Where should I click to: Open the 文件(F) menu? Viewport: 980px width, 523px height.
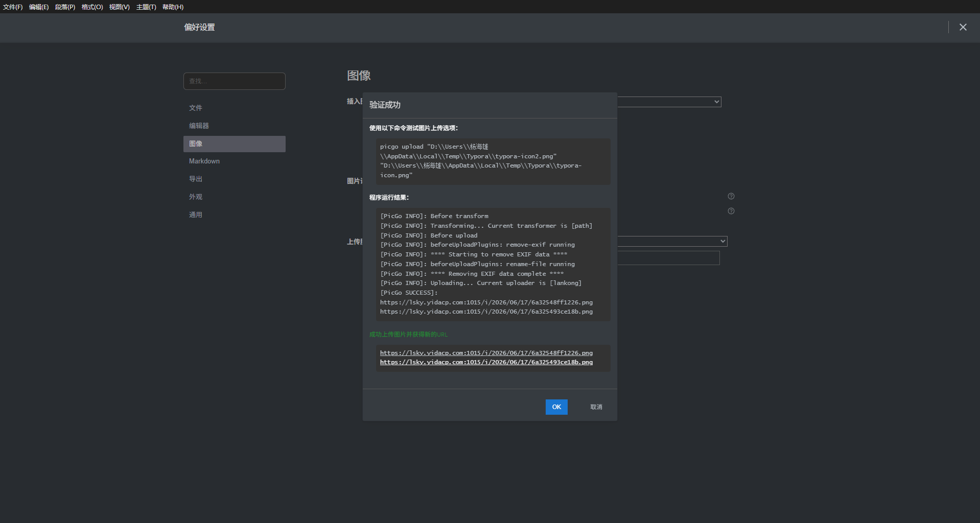(13, 7)
